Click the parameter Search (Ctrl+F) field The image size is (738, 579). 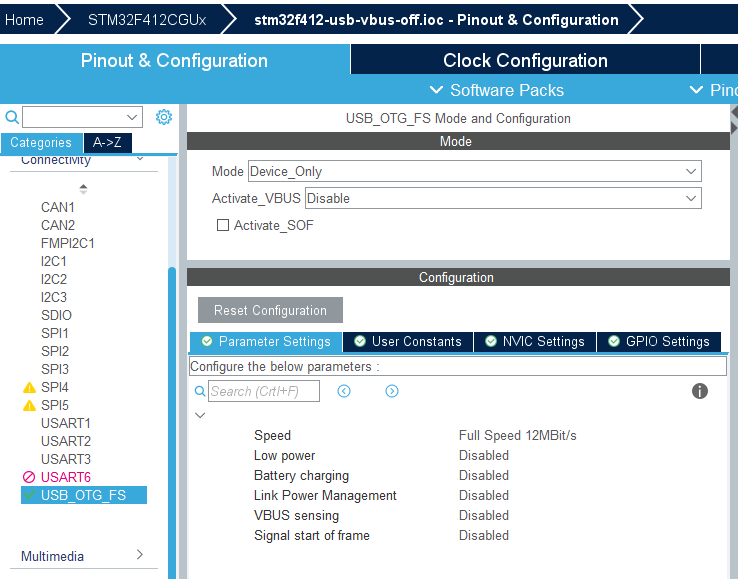tap(264, 391)
